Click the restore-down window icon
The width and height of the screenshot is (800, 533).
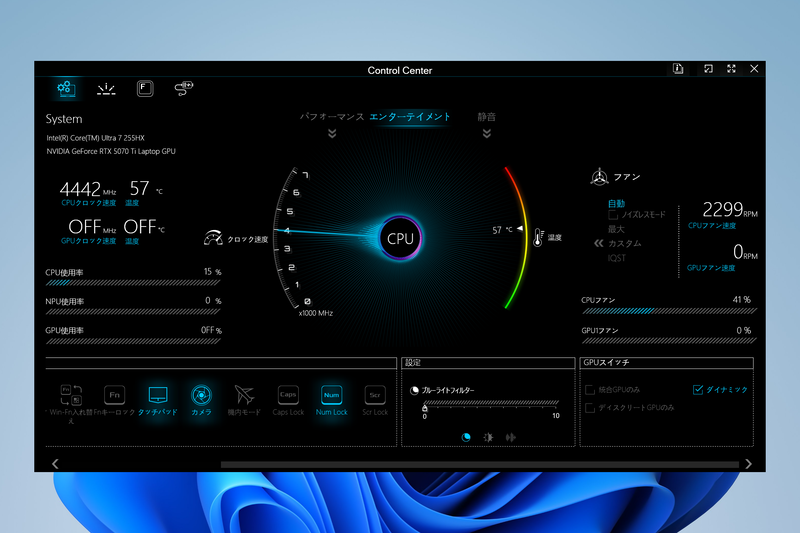pyautogui.click(x=708, y=69)
